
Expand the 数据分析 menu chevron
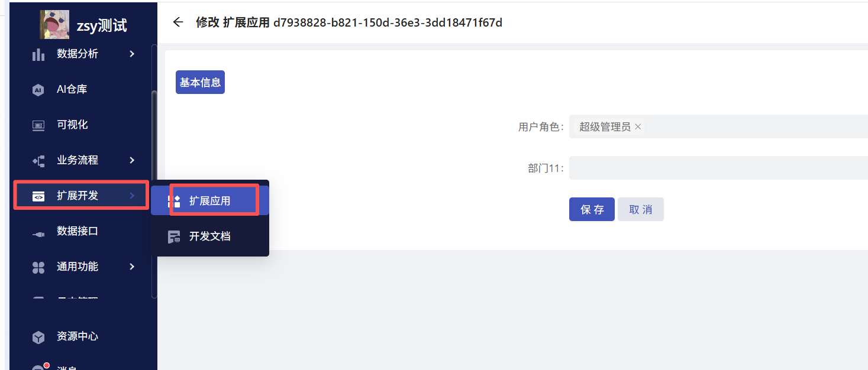pos(132,54)
